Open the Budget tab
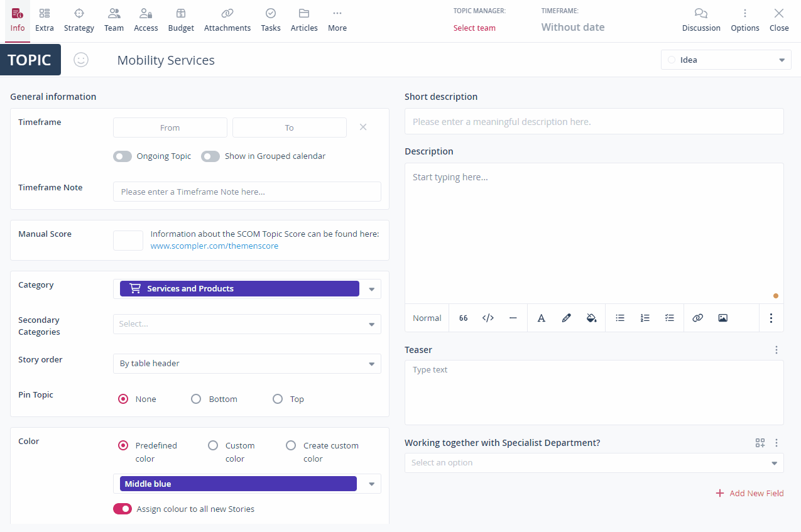Viewport: 801px width, 532px height. click(181, 20)
